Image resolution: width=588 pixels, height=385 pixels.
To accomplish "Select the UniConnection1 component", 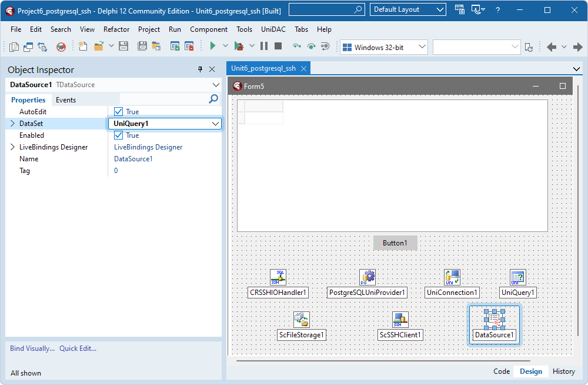I will (452, 277).
